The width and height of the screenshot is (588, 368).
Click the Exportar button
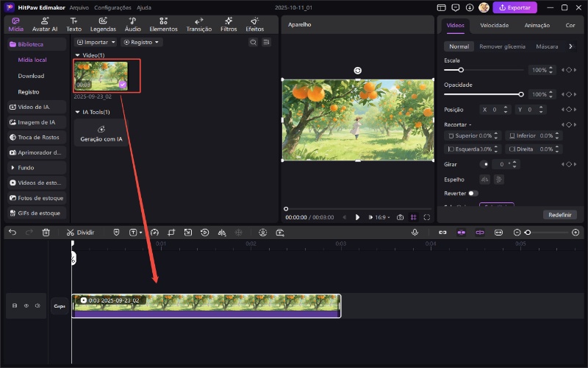coord(514,7)
